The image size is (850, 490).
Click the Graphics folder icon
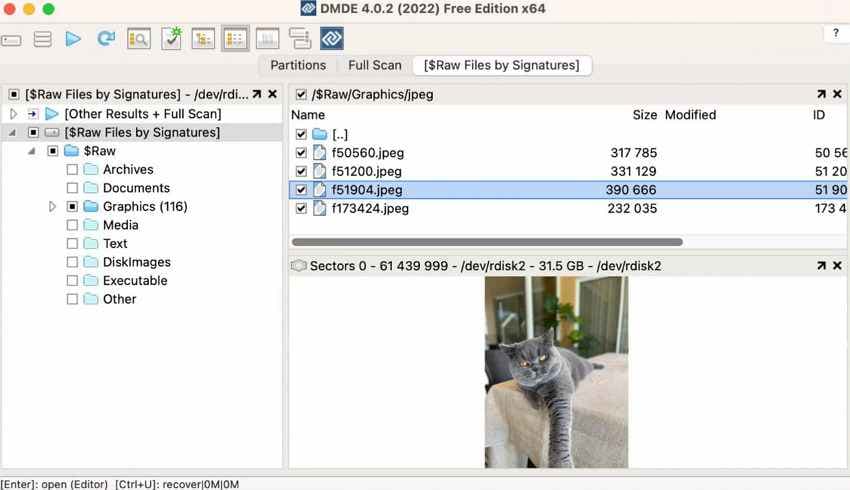tap(91, 207)
